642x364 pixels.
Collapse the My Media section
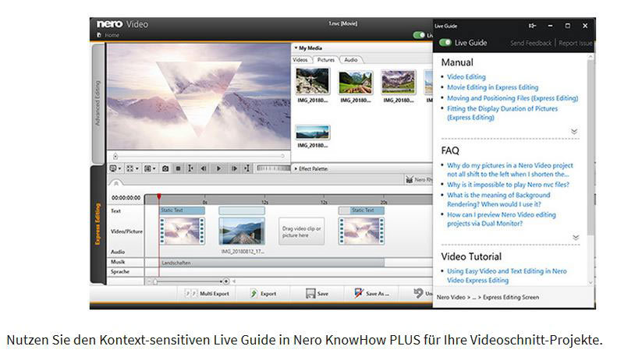(308, 48)
